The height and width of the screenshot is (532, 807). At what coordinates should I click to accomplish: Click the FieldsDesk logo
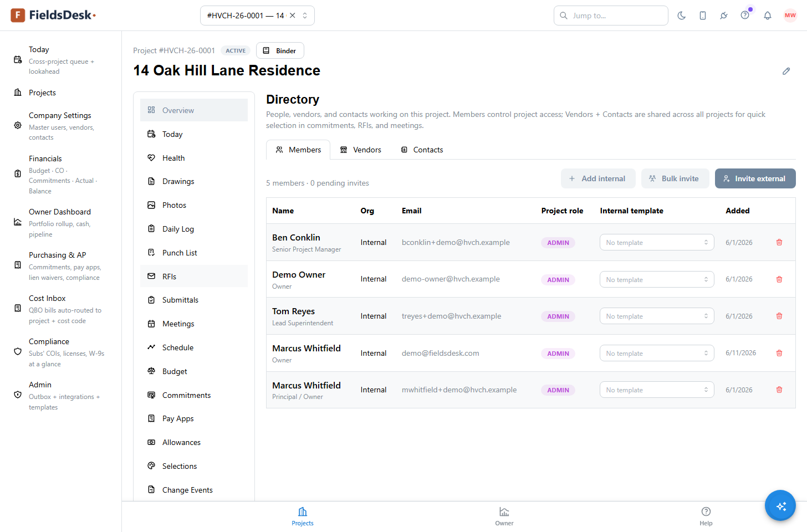pos(53,16)
